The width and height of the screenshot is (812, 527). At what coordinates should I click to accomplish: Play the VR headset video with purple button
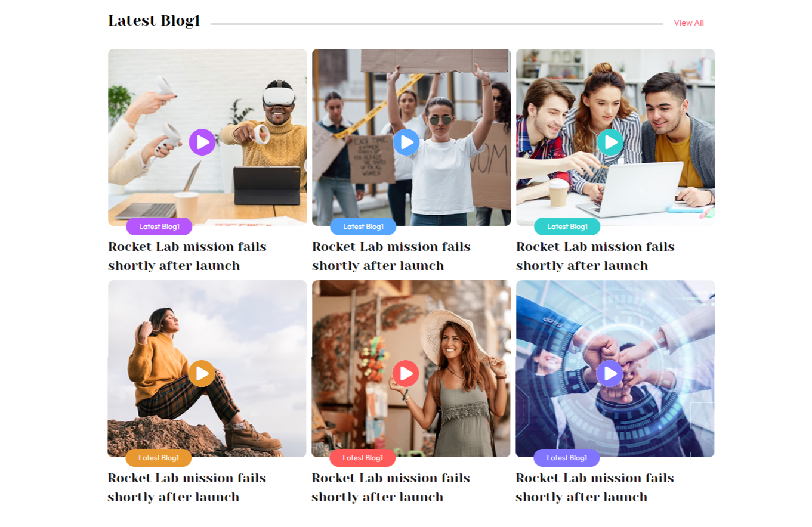(x=202, y=142)
